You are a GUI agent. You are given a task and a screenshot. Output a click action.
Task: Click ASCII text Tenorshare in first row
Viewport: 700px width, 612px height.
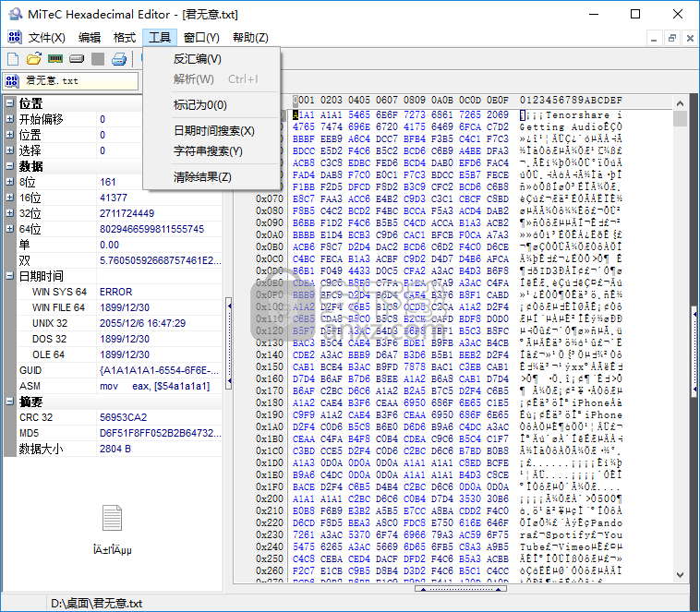point(577,115)
